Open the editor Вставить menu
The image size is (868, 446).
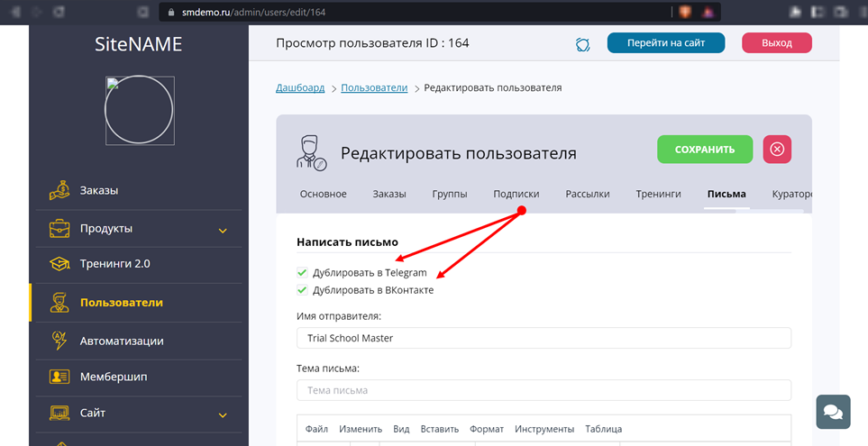[x=440, y=429]
